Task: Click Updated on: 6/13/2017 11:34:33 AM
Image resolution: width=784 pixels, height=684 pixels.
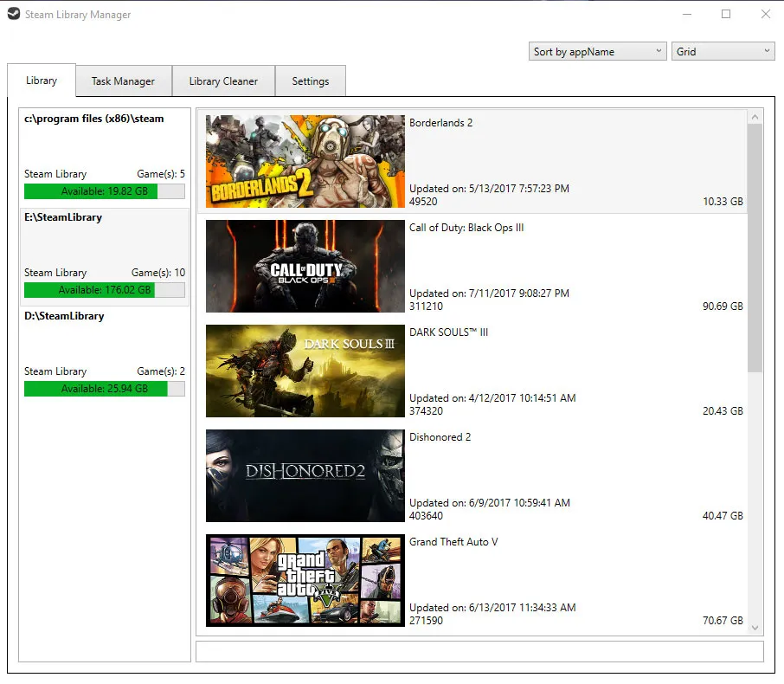Action: click(492, 608)
